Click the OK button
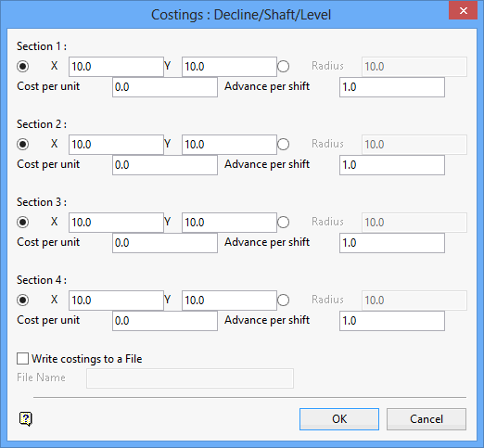 pos(339,419)
